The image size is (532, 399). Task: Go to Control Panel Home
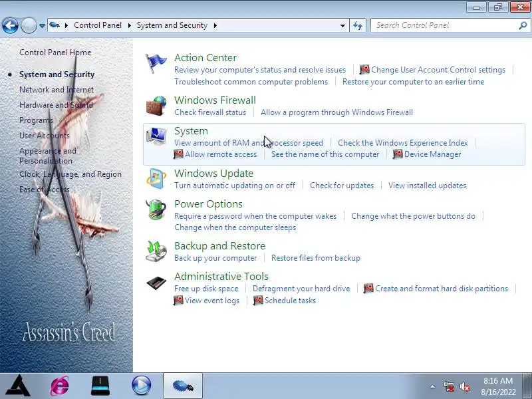click(x=55, y=53)
